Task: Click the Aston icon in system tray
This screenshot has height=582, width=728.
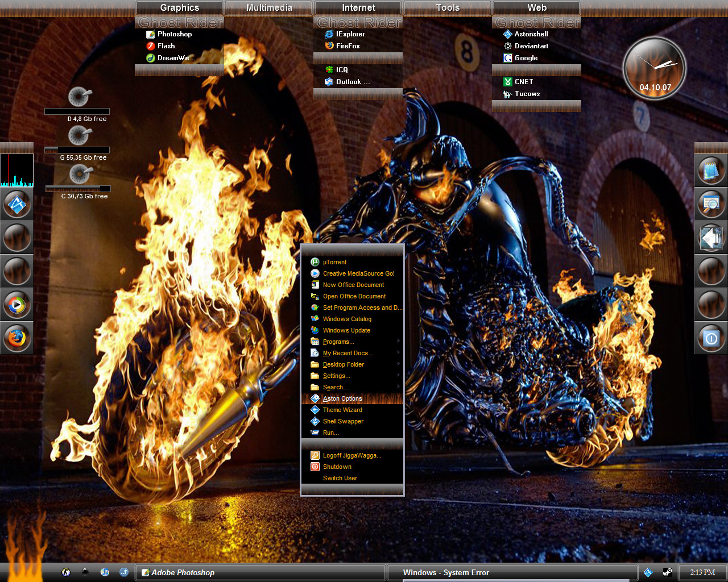Action: 648,572
